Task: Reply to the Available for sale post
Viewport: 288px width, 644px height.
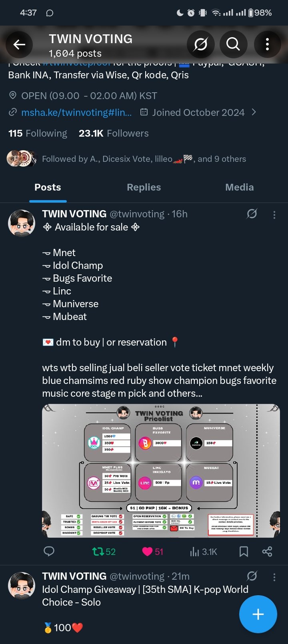Action: pyautogui.click(x=49, y=552)
